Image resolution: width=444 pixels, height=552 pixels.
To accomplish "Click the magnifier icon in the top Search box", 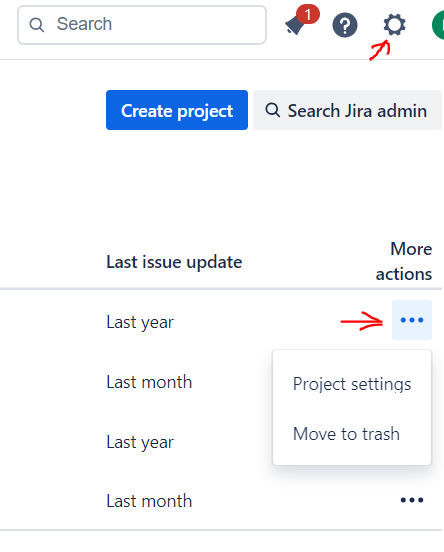I will click(37, 25).
